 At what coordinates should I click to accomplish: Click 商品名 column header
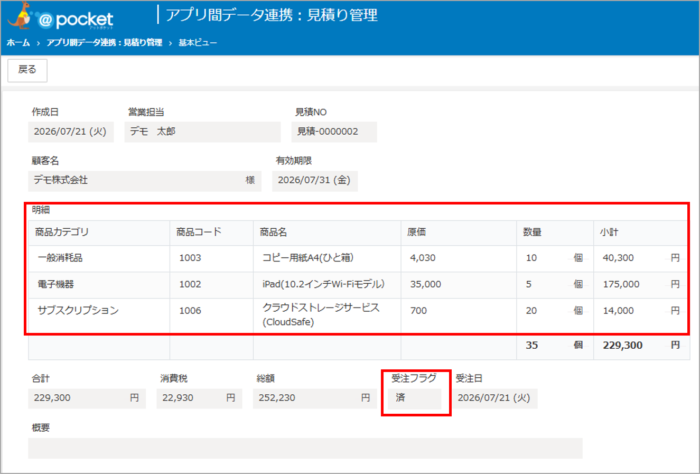tap(327, 233)
